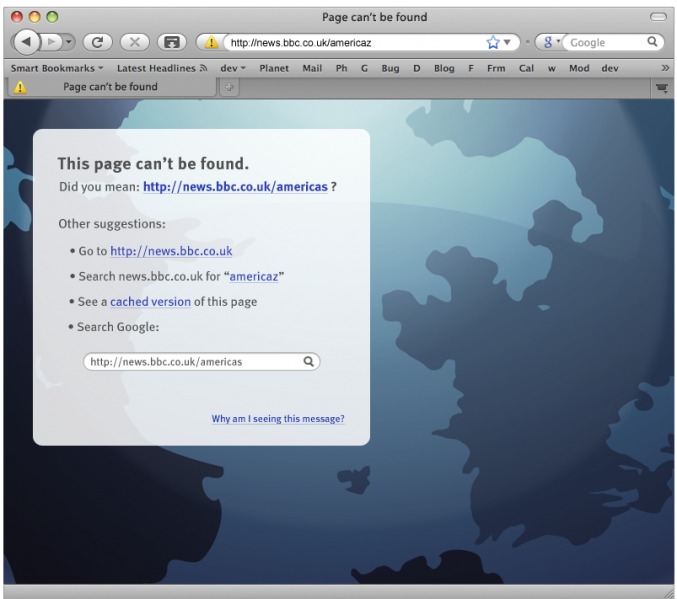Open Latest Headlines feed bookmark
Viewport: 677px width, 599px height.
click(x=162, y=68)
